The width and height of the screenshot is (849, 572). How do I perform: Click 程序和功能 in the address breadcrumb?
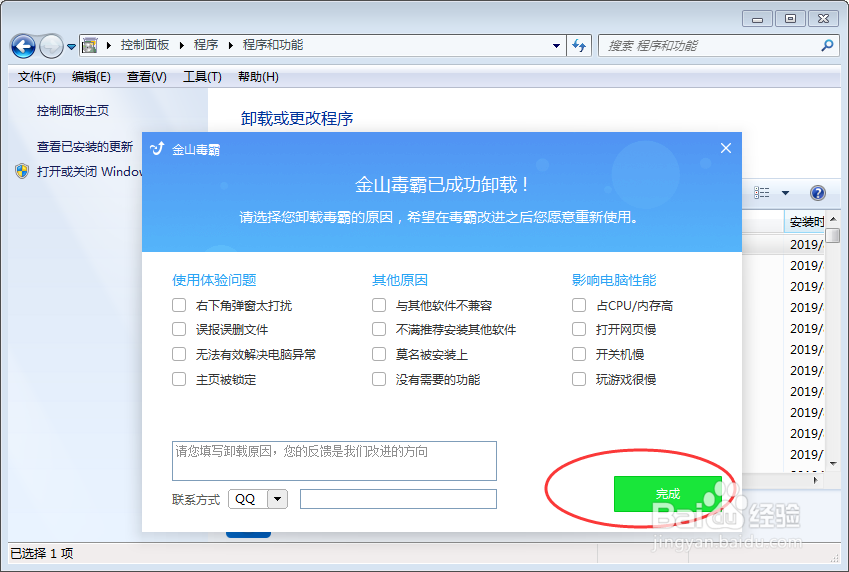tap(273, 45)
